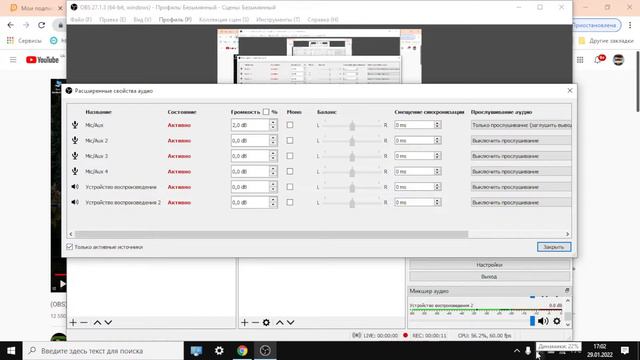The width and height of the screenshot is (640, 360).
Task: Open Windows Start menu
Action: pos(11,351)
